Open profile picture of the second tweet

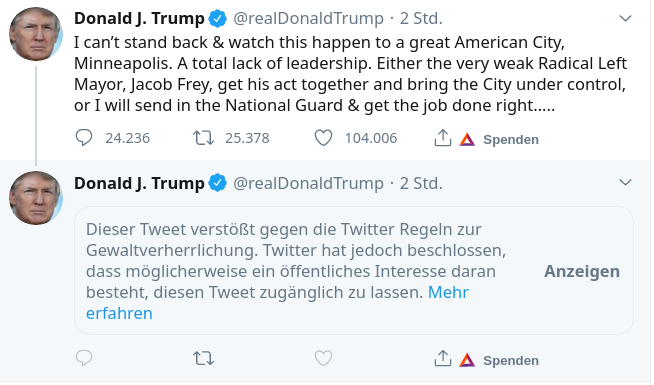coord(36,198)
